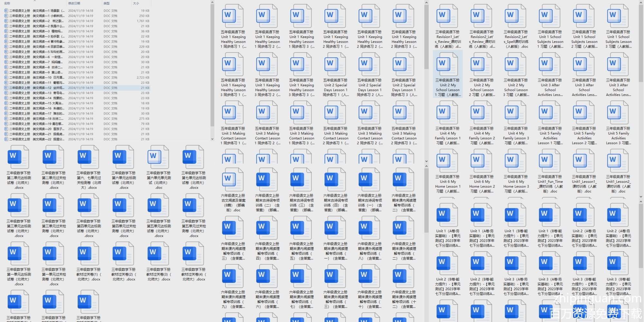Select file label 期末古诗词专项训练 (四)
The image size is (644, 322).
click(336, 203)
